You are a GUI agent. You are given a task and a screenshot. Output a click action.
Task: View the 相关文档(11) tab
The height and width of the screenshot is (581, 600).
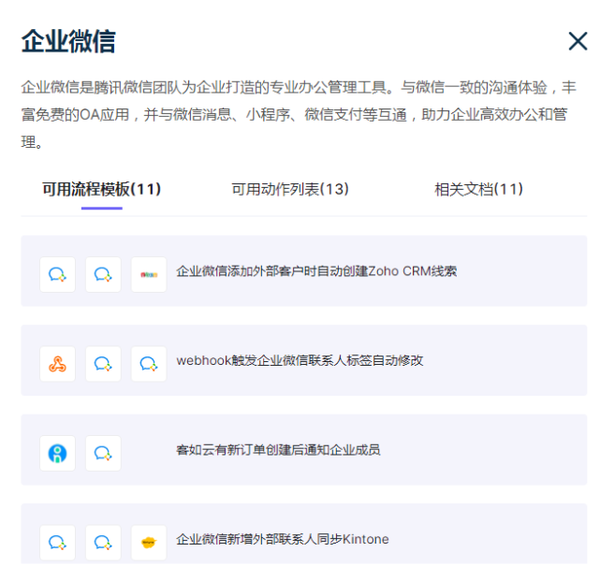click(x=479, y=189)
